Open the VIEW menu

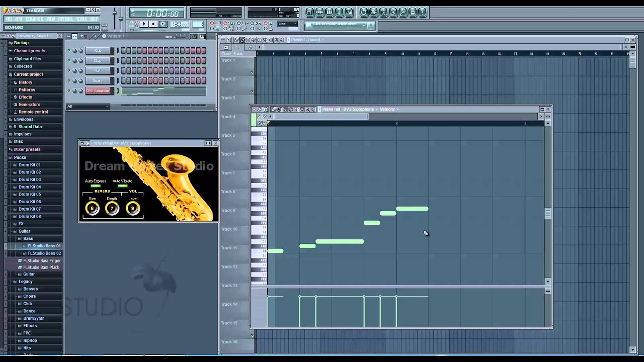click(51, 19)
